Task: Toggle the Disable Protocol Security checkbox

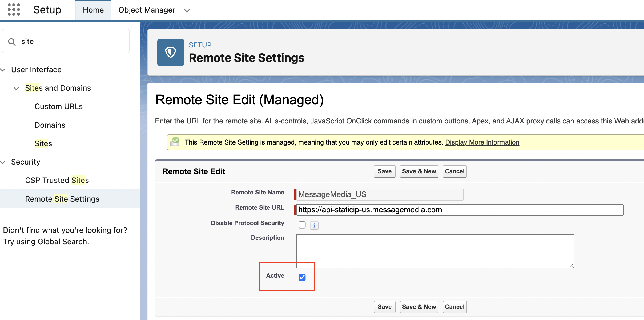Action: (302, 225)
